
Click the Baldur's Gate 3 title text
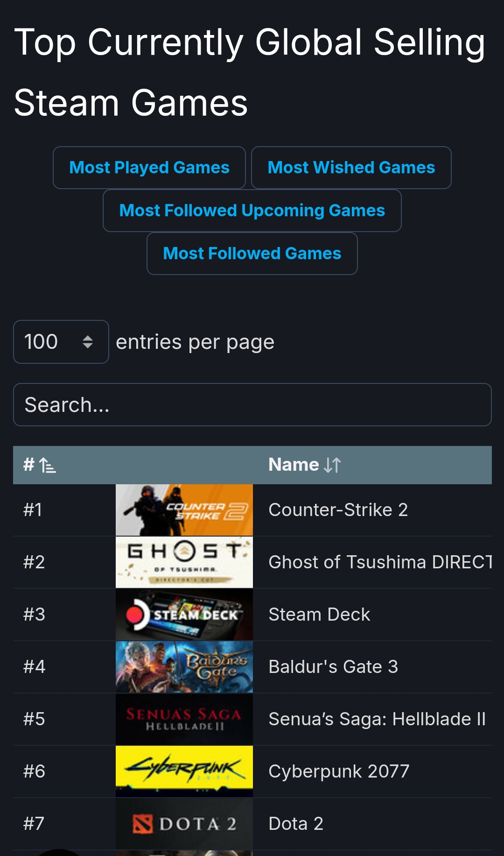coord(333,667)
